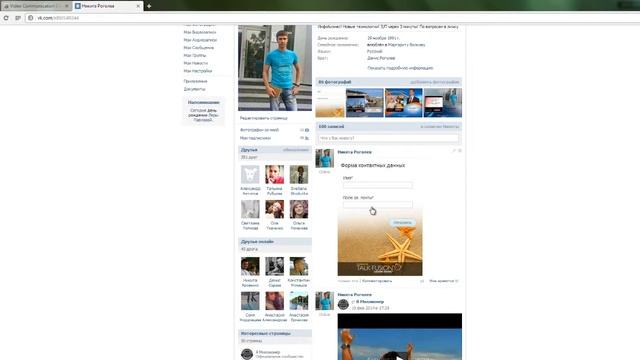Viewport: 640px width, 360px height.
Task: Open Мои подписчики link
Action: [255, 138]
